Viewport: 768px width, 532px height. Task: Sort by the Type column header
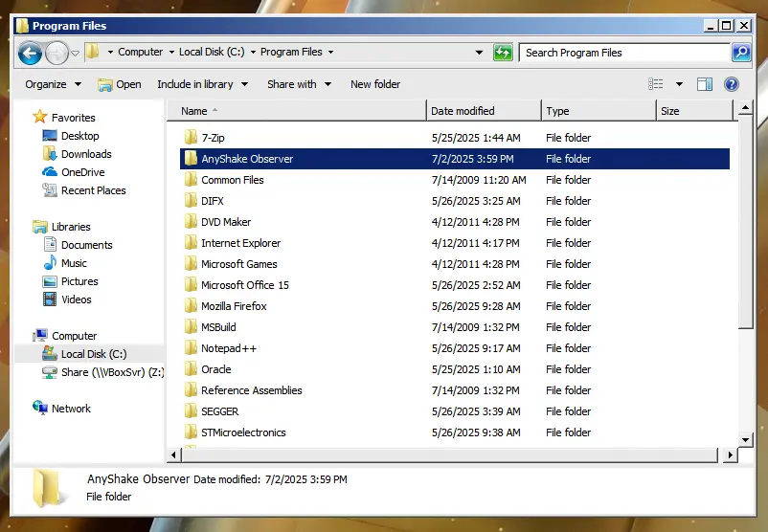pos(599,111)
